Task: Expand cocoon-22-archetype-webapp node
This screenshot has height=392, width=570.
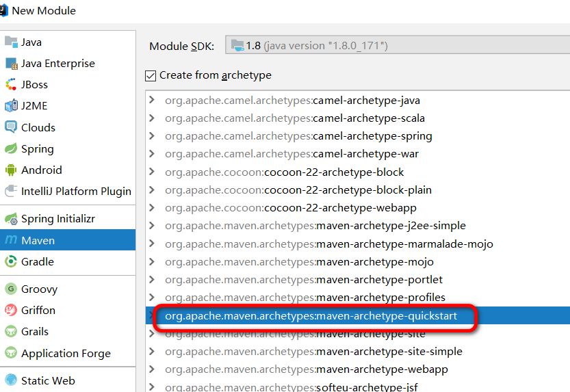Action: point(152,207)
